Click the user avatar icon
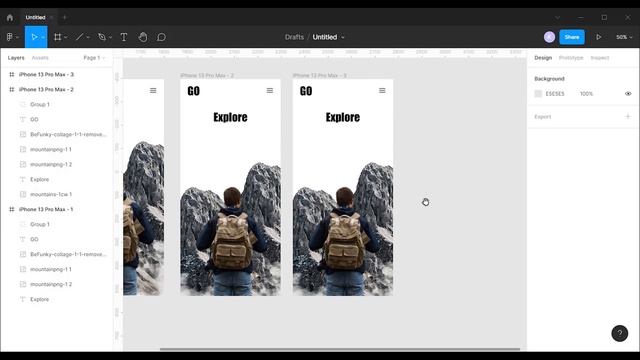Viewport: 640px width, 360px height. 549,37
